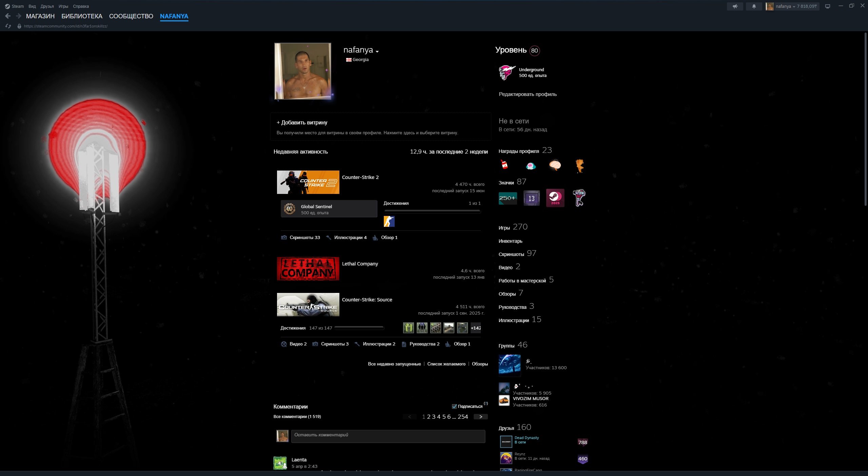Click the level 80 badge circle
This screenshot has height=476, width=868.
pyautogui.click(x=534, y=51)
